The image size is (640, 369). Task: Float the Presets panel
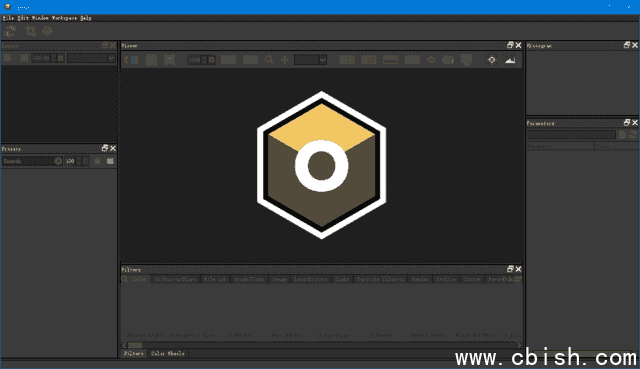tap(105, 148)
